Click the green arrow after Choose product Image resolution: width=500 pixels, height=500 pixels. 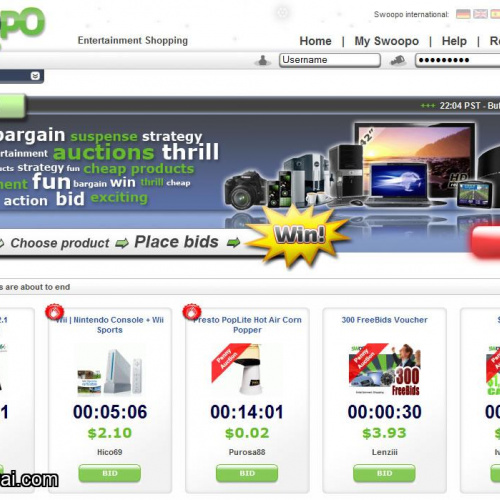(122, 243)
